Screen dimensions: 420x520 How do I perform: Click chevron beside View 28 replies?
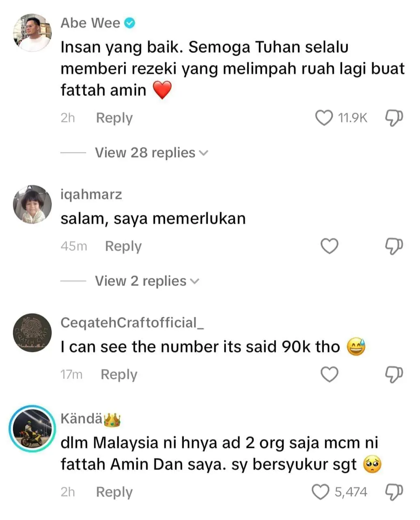203,153
